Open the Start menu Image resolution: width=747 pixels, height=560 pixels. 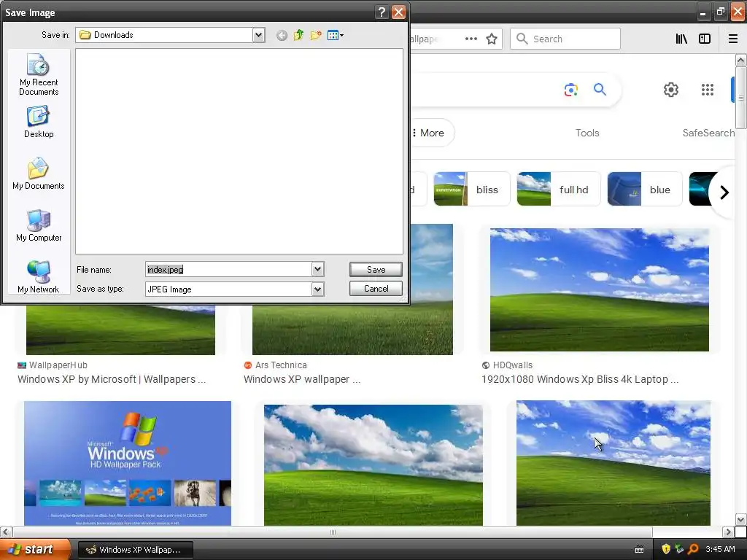[35, 549]
